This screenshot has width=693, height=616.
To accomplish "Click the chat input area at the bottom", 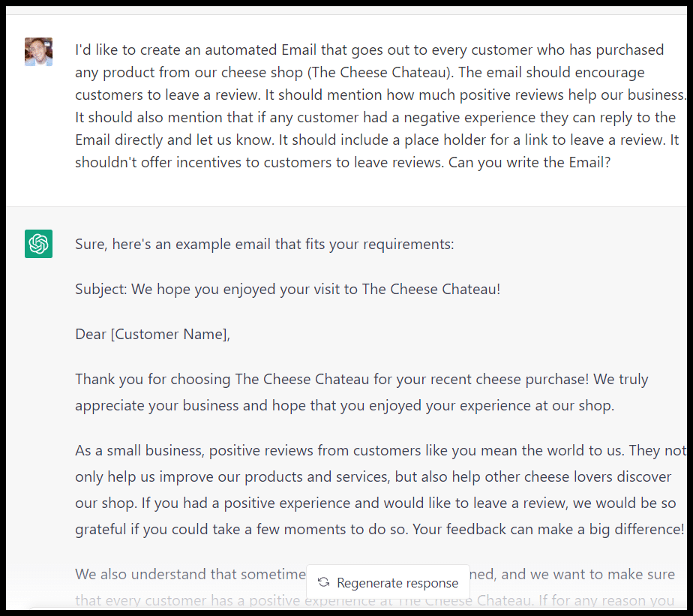I will (x=346, y=611).
